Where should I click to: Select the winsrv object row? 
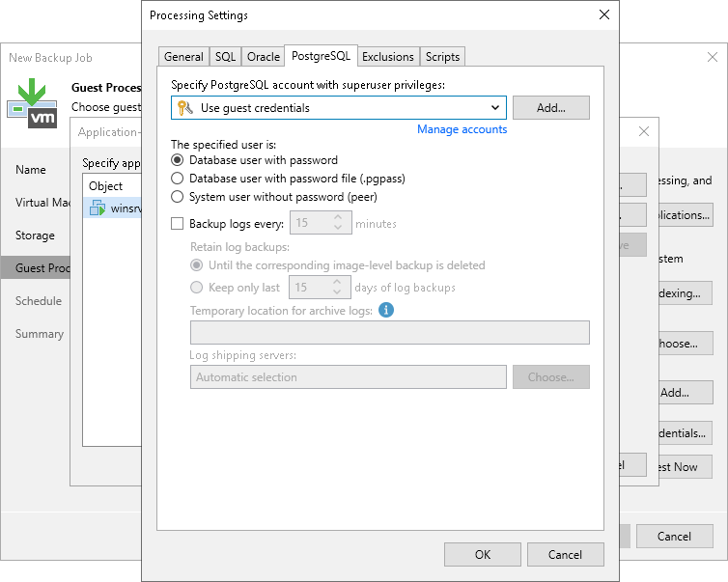(112, 208)
